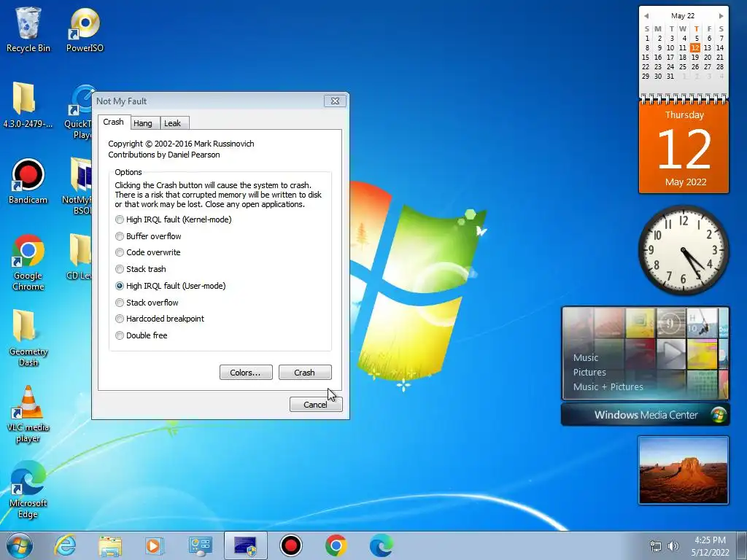Open the Windows Start menu orb
Image resolution: width=747 pixels, height=560 pixels.
point(20,545)
